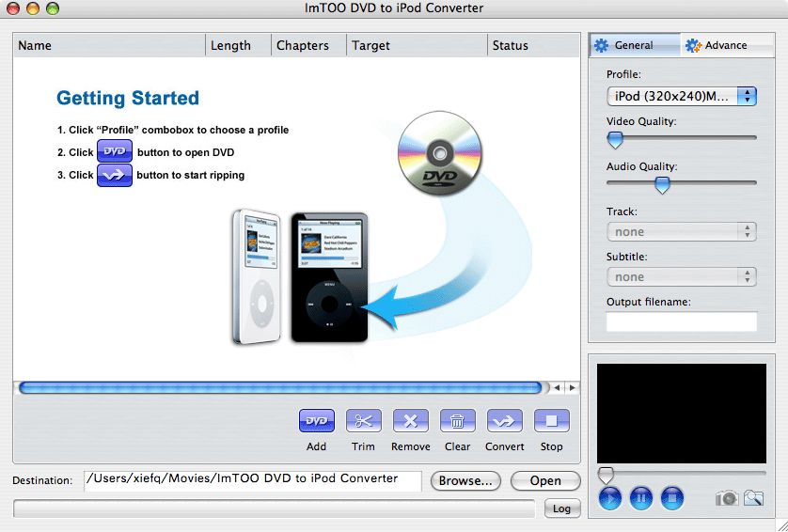Click the black video preview area

pos(682,413)
